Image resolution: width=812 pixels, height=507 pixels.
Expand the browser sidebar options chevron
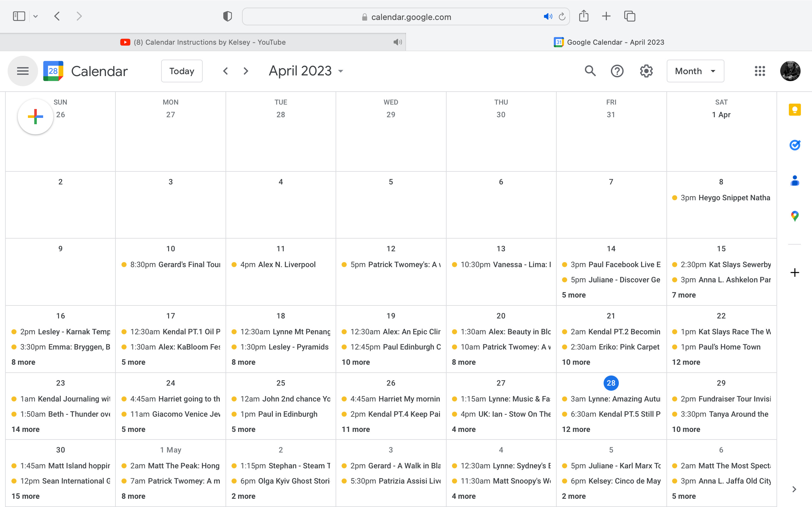36,16
